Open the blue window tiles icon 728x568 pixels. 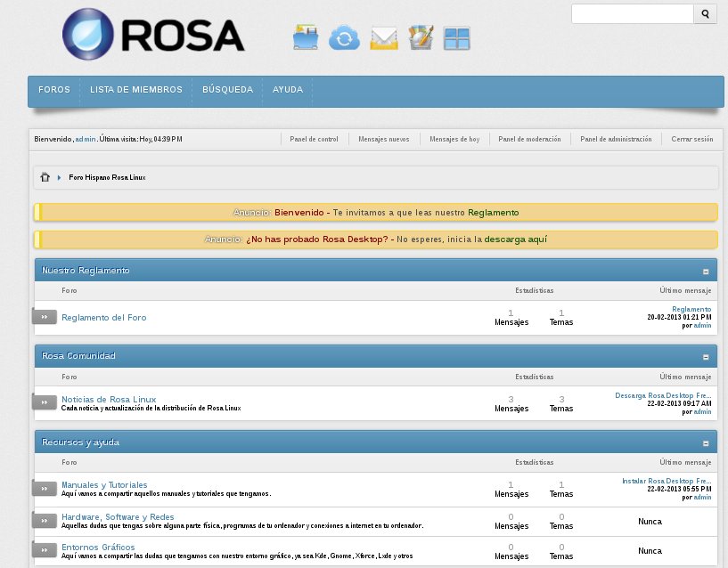pos(457,38)
